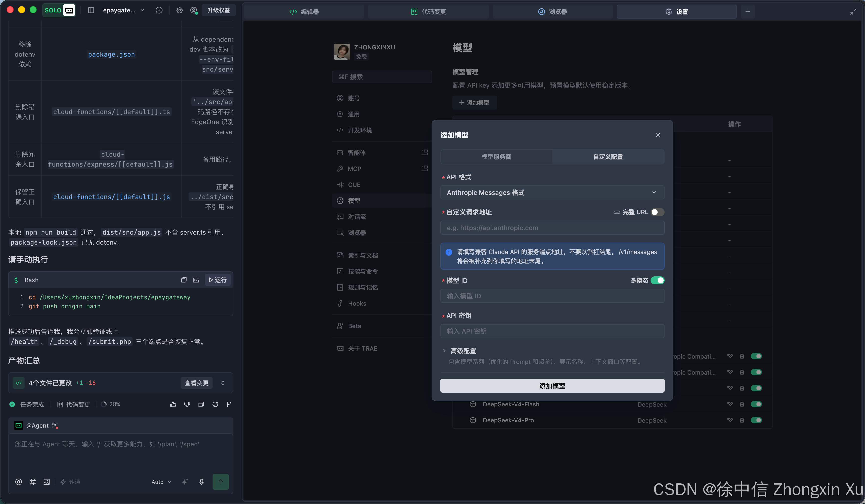
Task: Start a new chat with the plus bubble icon
Action: [x=159, y=10]
